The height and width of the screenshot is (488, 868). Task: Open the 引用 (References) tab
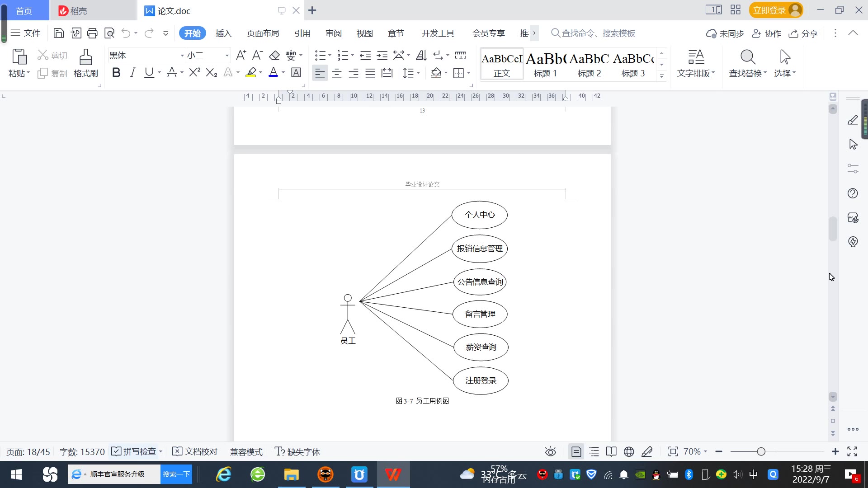tap(302, 33)
